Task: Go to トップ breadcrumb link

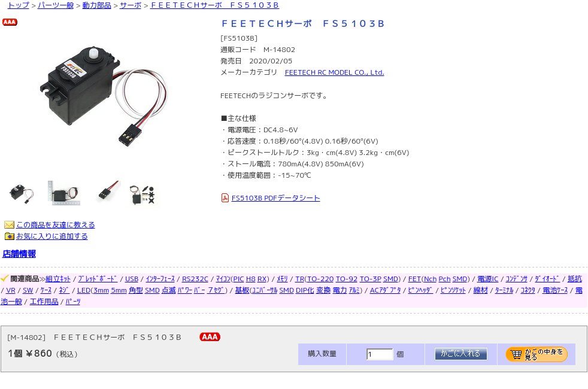Action: [x=19, y=5]
